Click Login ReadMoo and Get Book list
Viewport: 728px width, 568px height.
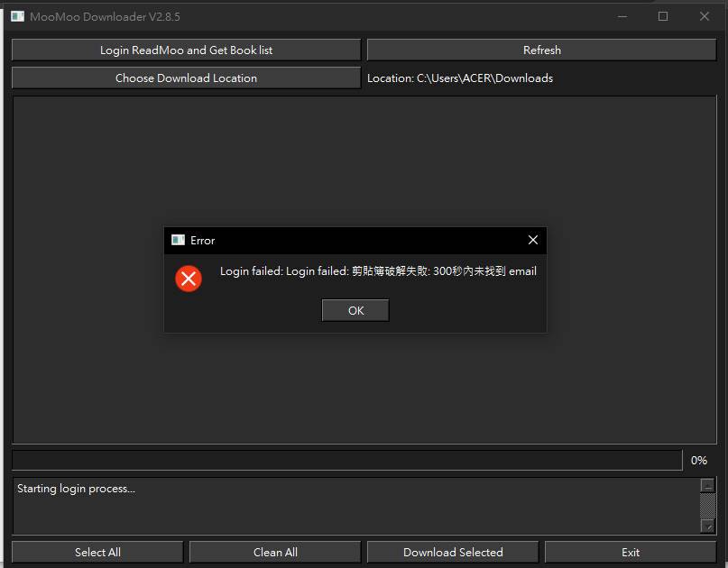(x=186, y=50)
